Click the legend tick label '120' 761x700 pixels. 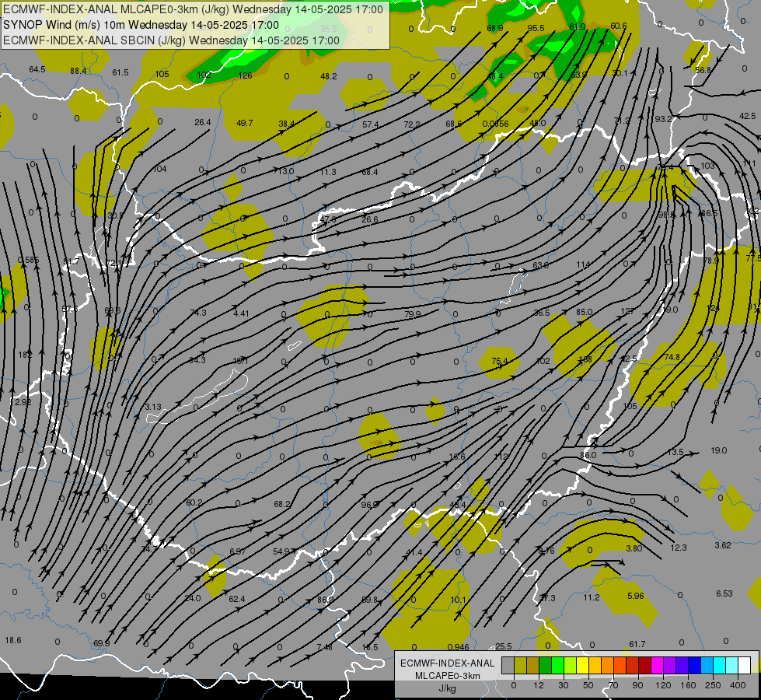tap(663, 685)
